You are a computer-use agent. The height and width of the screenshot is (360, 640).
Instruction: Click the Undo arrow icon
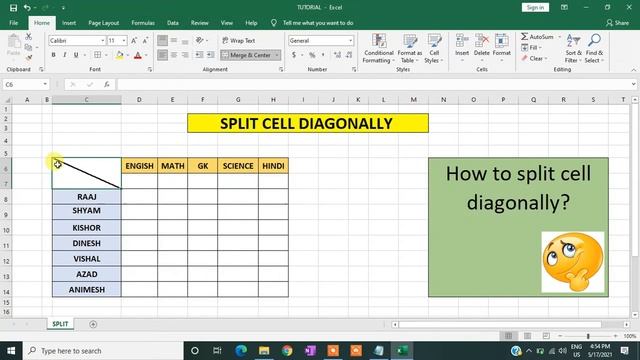pyautogui.click(x=27, y=7)
